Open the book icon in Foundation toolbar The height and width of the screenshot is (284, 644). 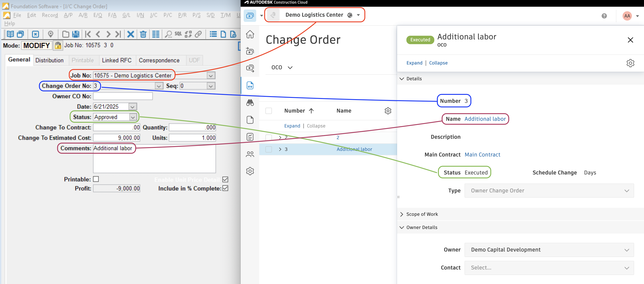[x=10, y=34]
